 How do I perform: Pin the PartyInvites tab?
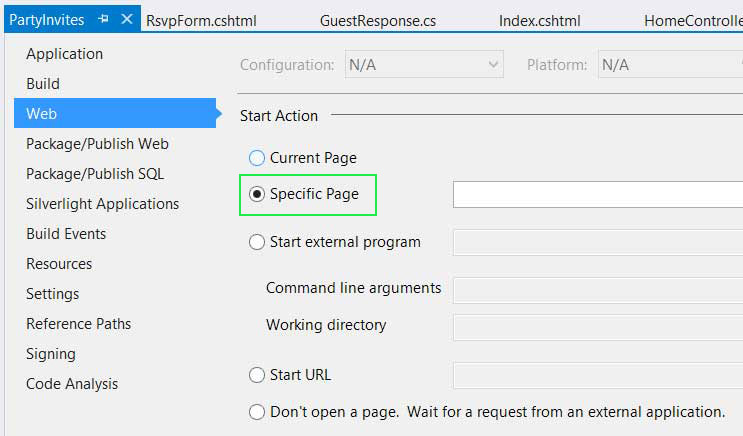[x=103, y=19]
